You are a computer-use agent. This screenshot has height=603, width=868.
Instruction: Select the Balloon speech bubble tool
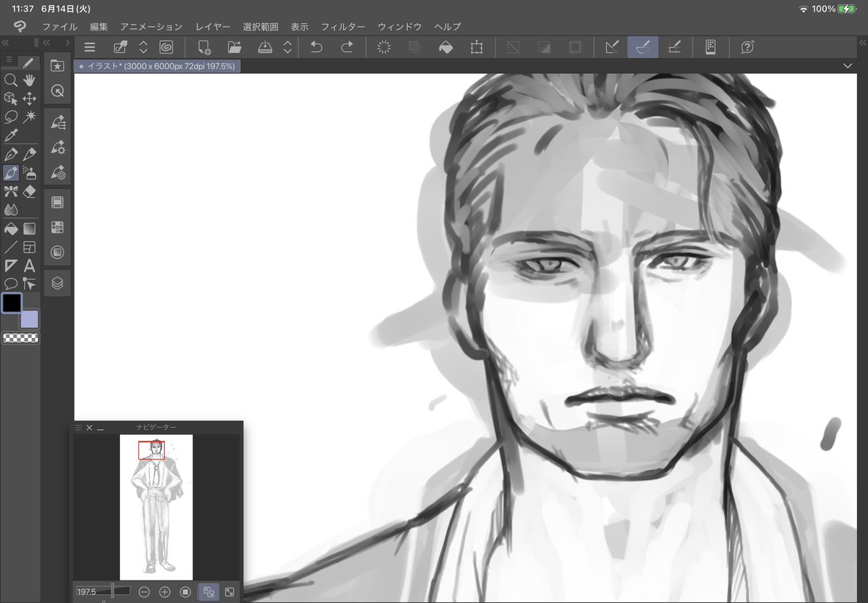[11, 284]
